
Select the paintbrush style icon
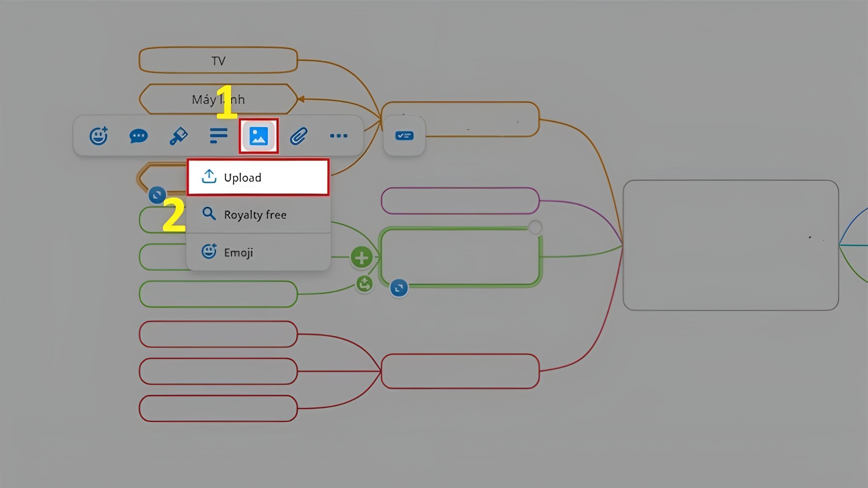[x=179, y=136]
